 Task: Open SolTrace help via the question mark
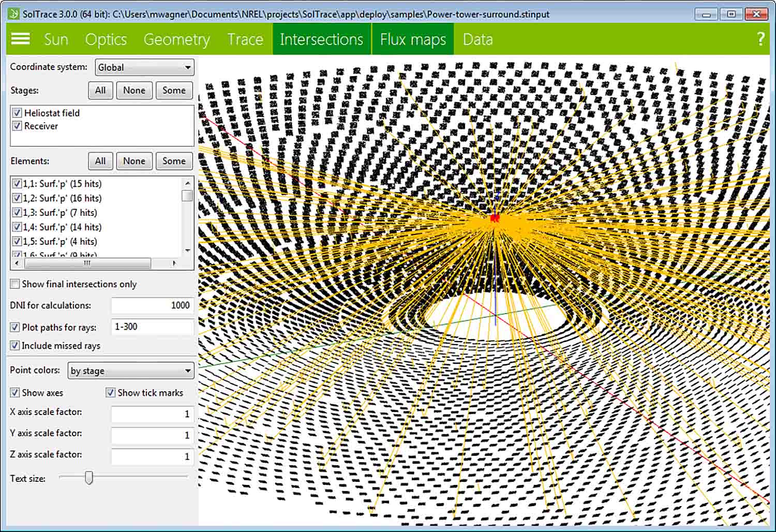tap(760, 39)
